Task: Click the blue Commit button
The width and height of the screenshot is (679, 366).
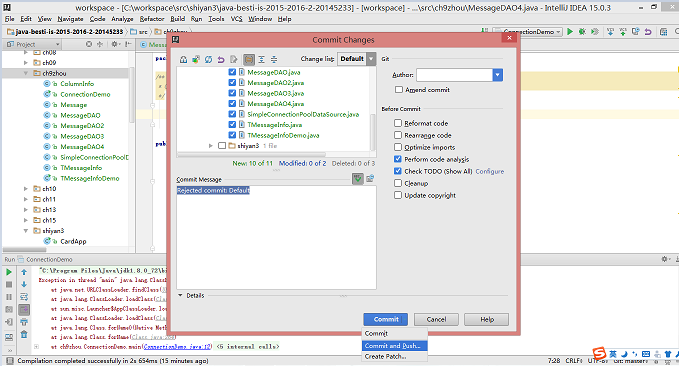Action: click(x=385, y=320)
